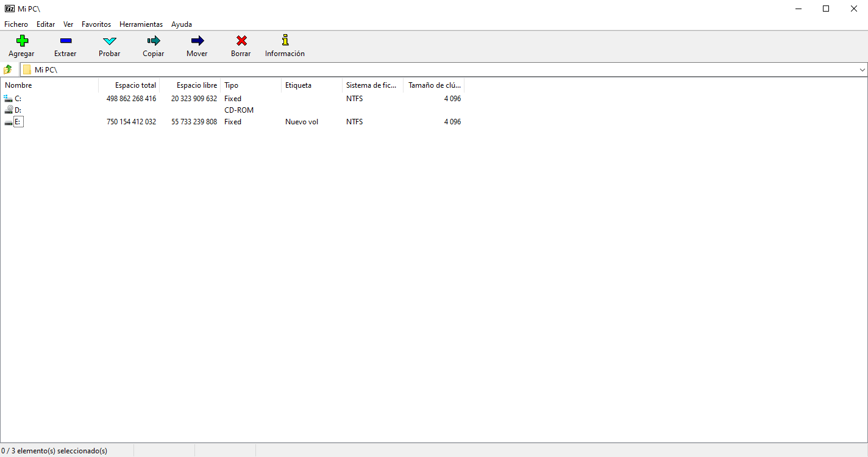Sort by the Tipo column header
Viewport: 868px width, 457px height.
(x=251, y=85)
